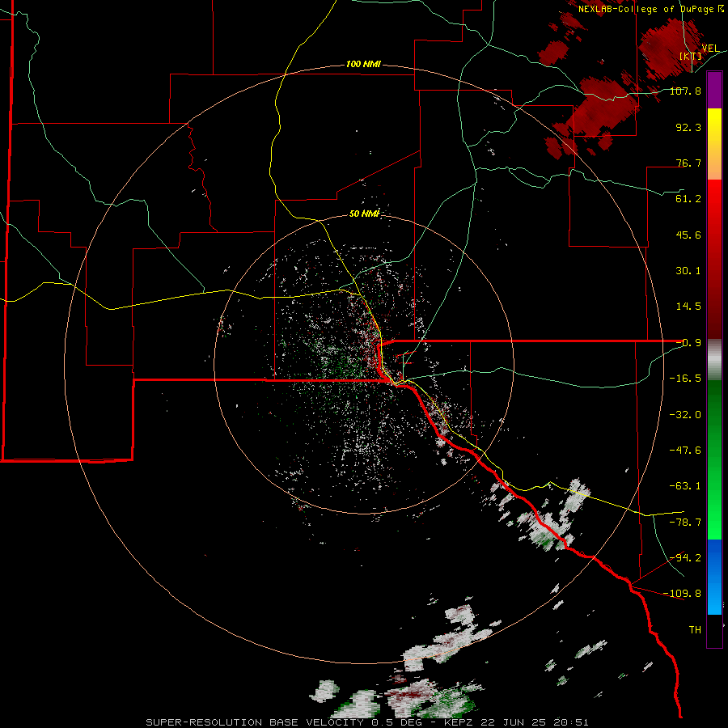Image resolution: width=728 pixels, height=728 pixels.
Task: Select the -78.7 scale value
Action: click(685, 523)
